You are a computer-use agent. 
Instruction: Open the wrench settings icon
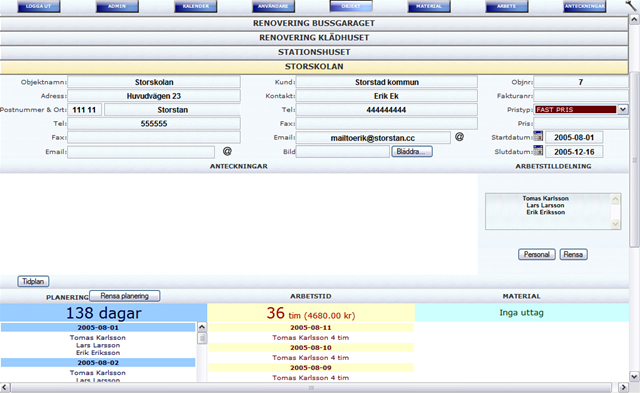click(632, 6)
